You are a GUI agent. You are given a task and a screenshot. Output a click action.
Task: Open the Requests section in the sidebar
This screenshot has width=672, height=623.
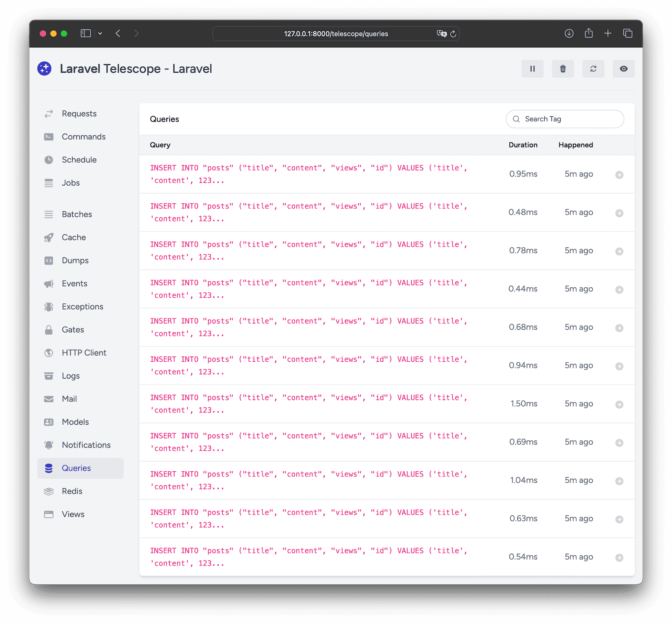point(80,114)
